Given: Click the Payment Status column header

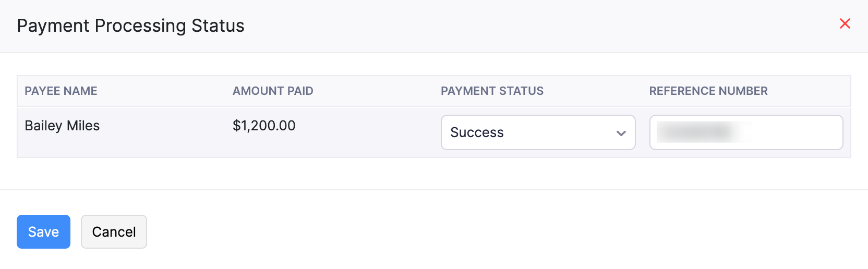Looking at the screenshot, I should pos(492,91).
